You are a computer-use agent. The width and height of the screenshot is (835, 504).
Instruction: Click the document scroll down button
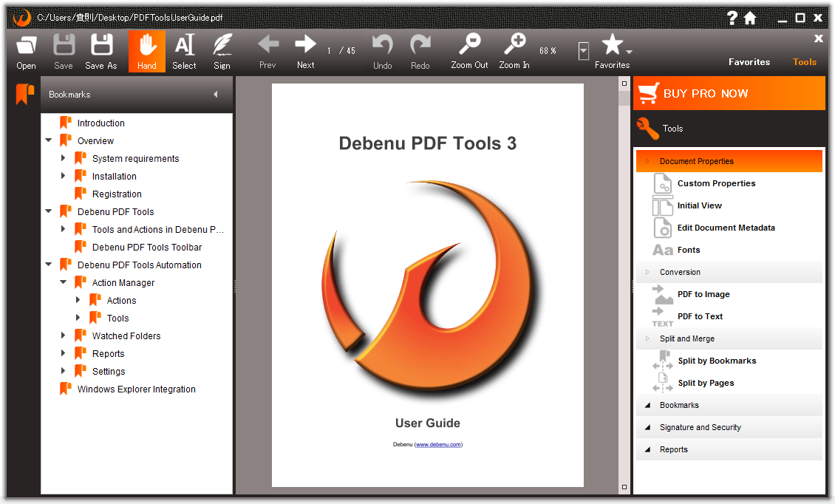click(x=624, y=487)
